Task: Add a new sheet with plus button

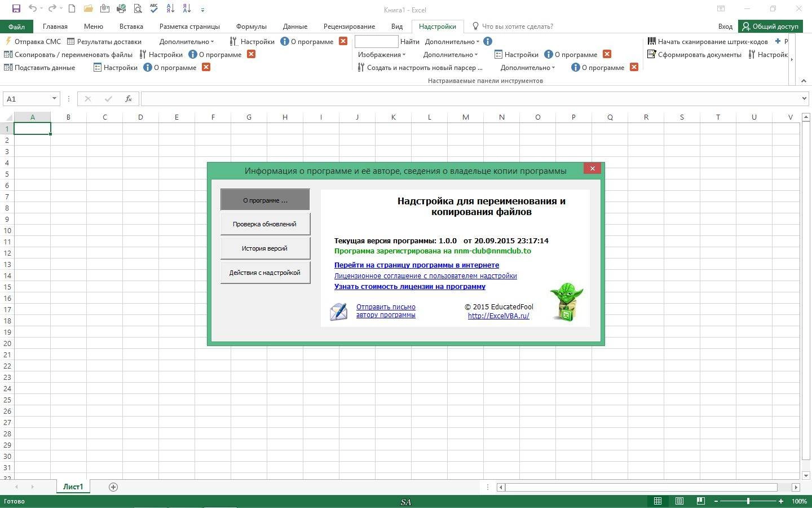Action: [x=113, y=487]
